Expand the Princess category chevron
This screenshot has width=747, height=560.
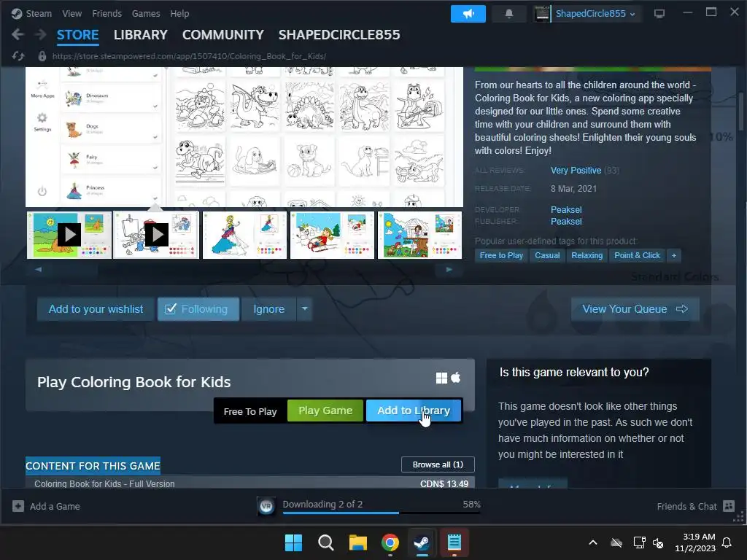[x=155, y=198]
